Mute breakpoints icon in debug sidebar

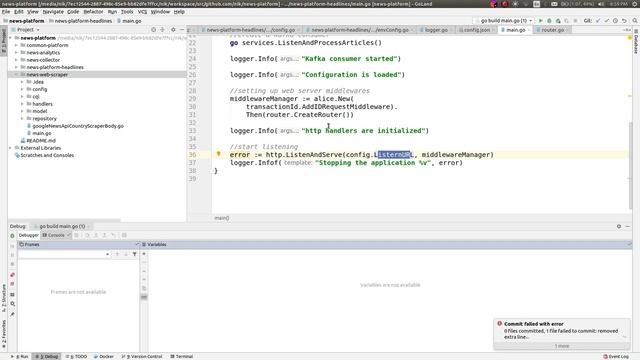point(12,284)
